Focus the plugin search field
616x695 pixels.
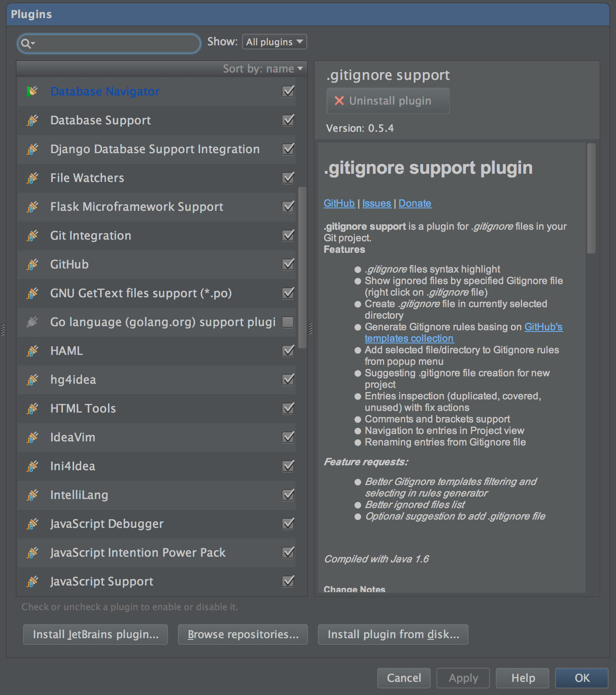point(109,43)
